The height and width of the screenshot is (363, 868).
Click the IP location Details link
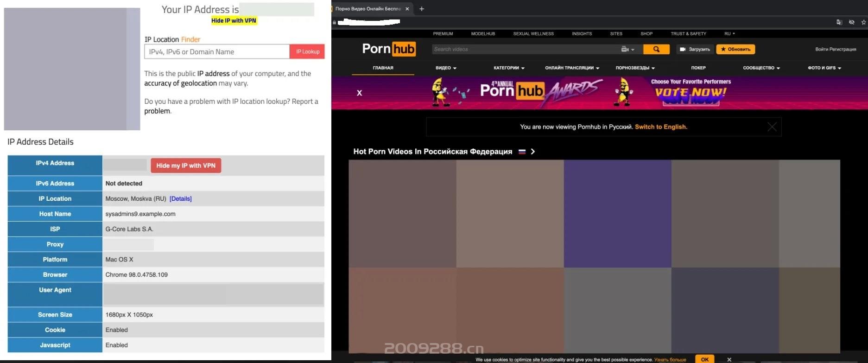180,199
